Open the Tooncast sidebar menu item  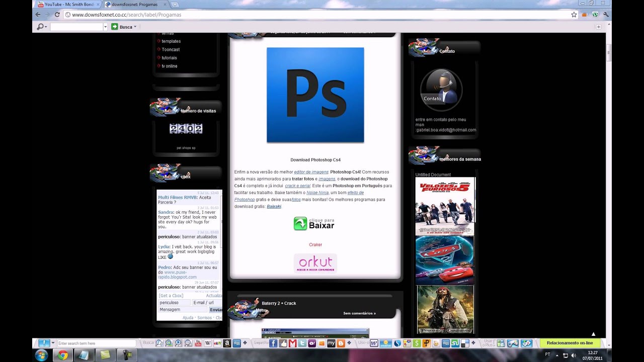(x=171, y=49)
